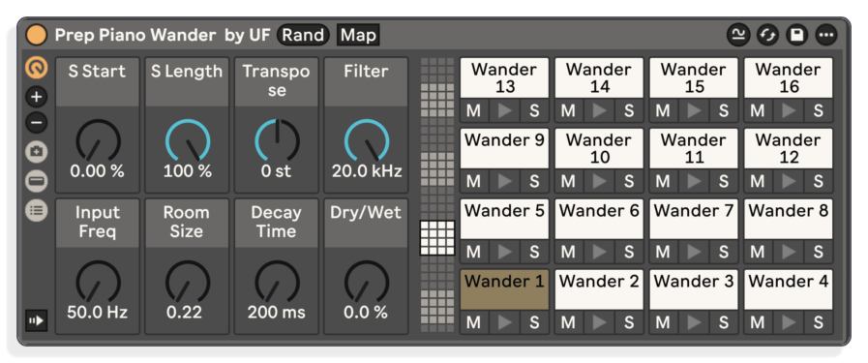
Task: Click the Filter macro knob
Action: (367, 141)
